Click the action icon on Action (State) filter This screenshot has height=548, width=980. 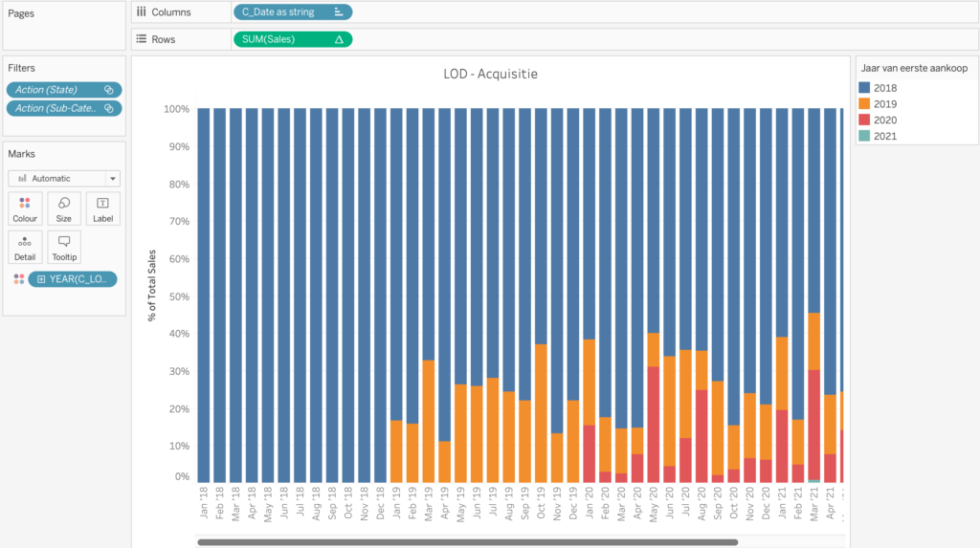(x=109, y=90)
